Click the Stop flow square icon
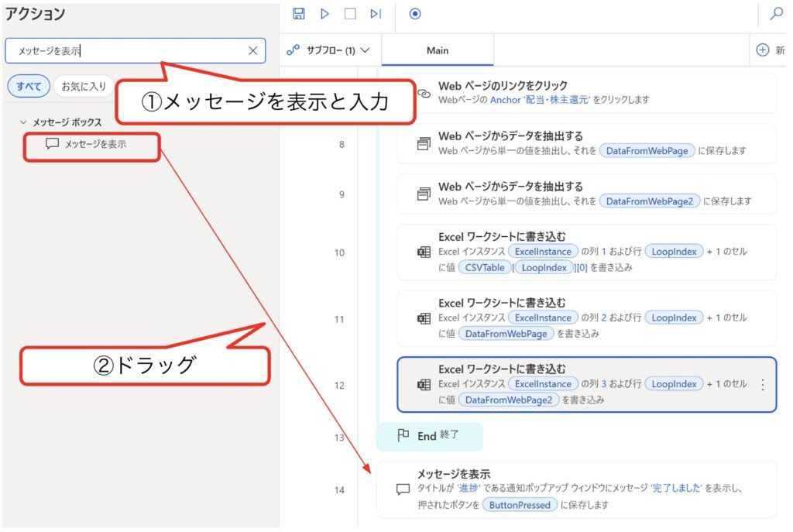The image size is (793, 532). coord(350,14)
